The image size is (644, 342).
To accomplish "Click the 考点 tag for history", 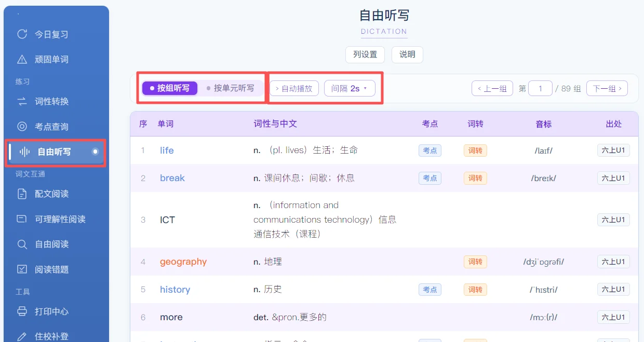I will click(430, 290).
